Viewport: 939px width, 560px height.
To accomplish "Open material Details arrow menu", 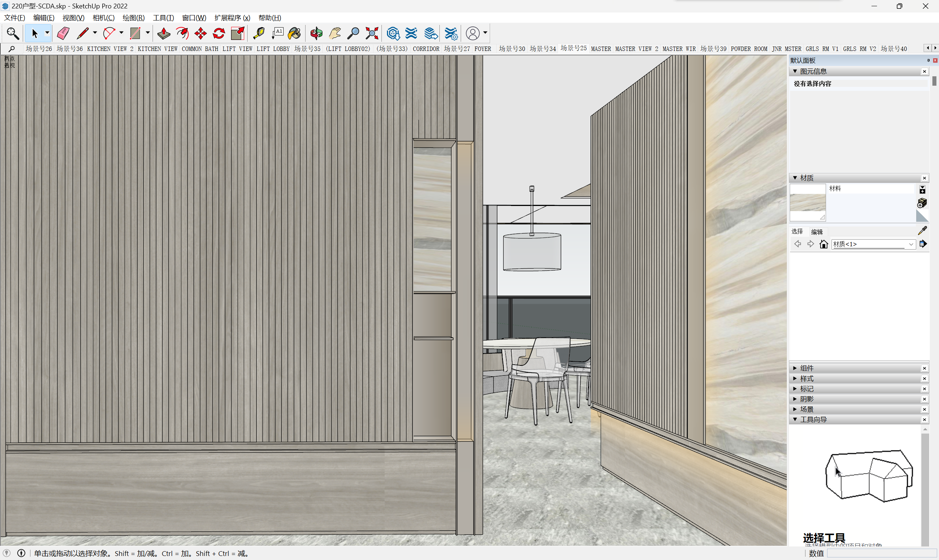I will (x=923, y=244).
